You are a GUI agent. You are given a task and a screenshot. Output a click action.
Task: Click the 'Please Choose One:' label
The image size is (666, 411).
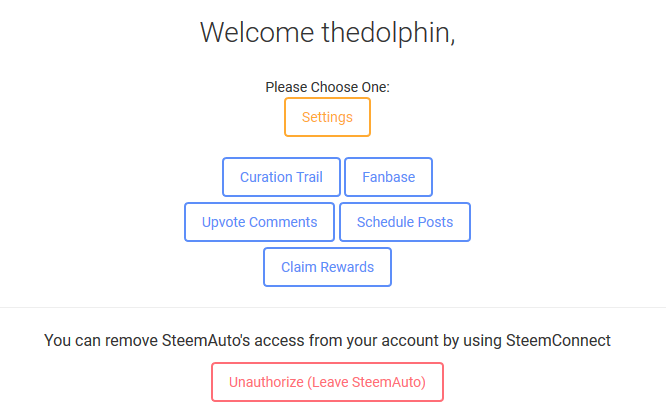pos(327,87)
